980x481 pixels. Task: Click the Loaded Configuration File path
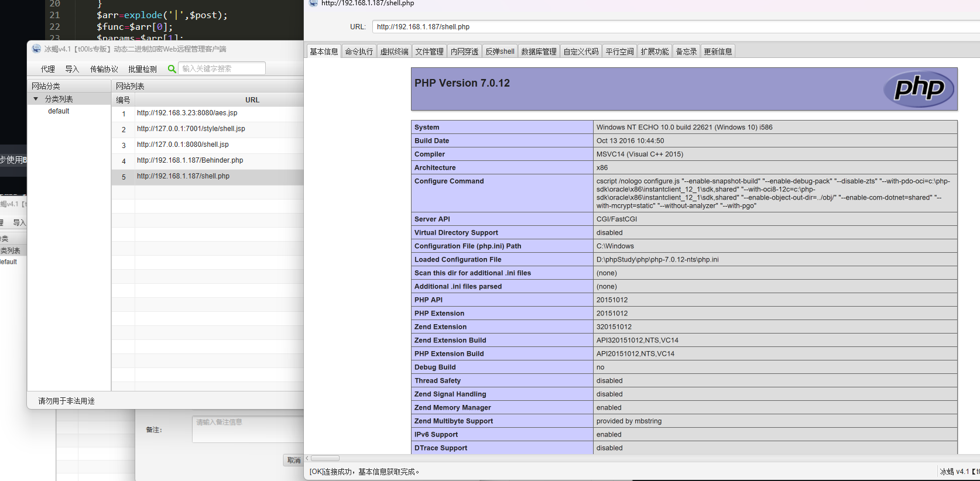[x=657, y=260]
